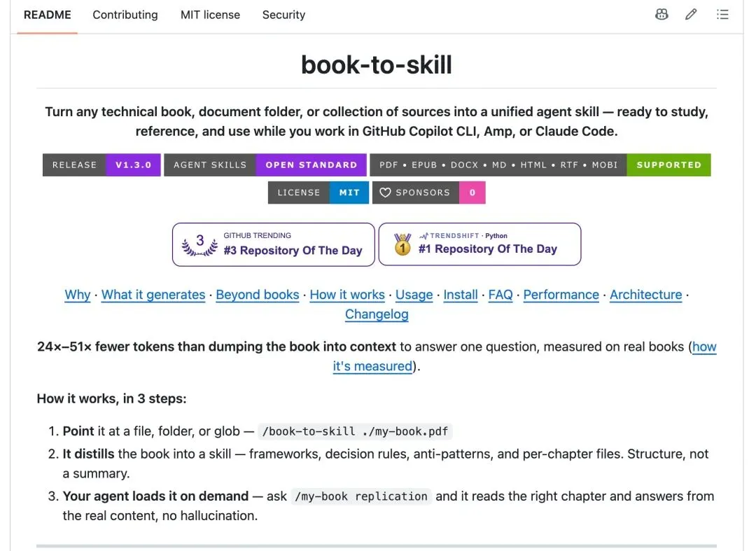Image resolution: width=756 pixels, height=551 pixels.
Task: Go to the Usage link
Action: (x=414, y=295)
